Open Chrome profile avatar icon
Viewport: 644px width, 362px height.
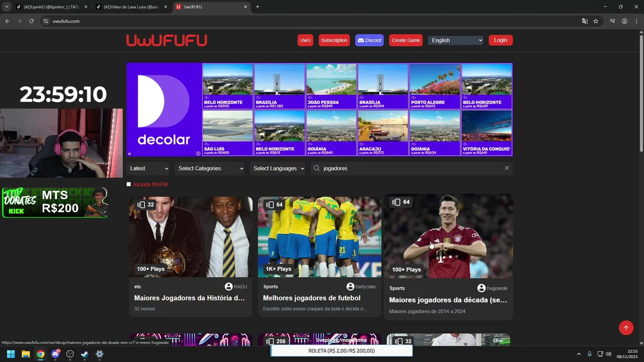click(624, 21)
